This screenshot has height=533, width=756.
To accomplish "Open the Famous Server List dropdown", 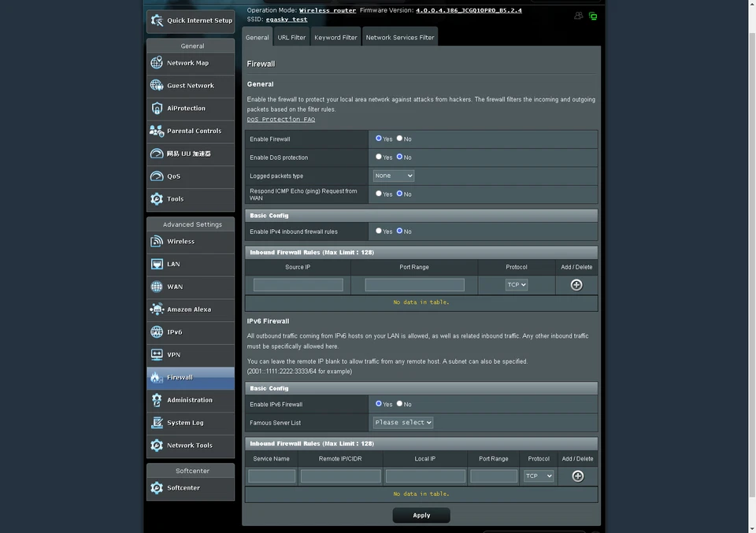I will click(402, 422).
